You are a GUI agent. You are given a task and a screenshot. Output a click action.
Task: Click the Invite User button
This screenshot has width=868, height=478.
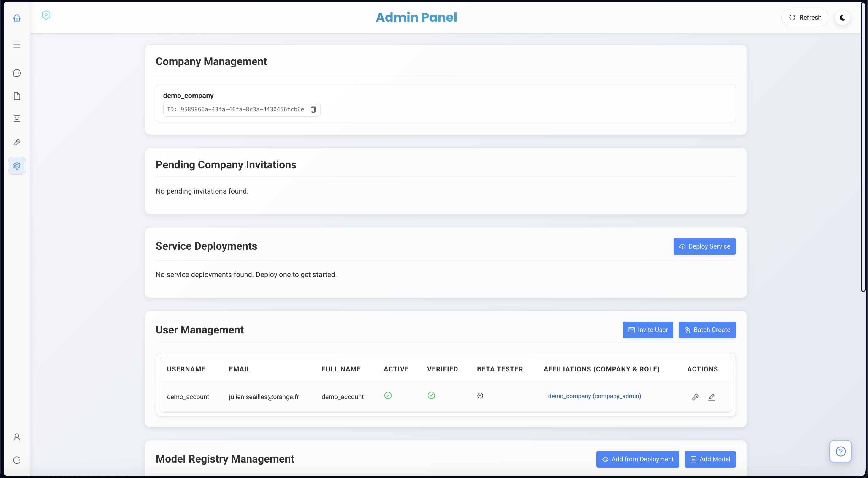647,330
